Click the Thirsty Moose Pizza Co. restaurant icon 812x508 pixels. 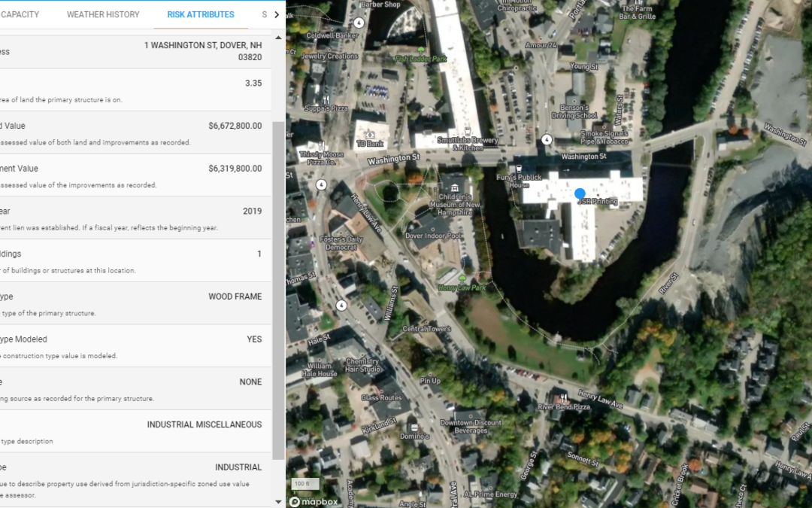[321, 146]
